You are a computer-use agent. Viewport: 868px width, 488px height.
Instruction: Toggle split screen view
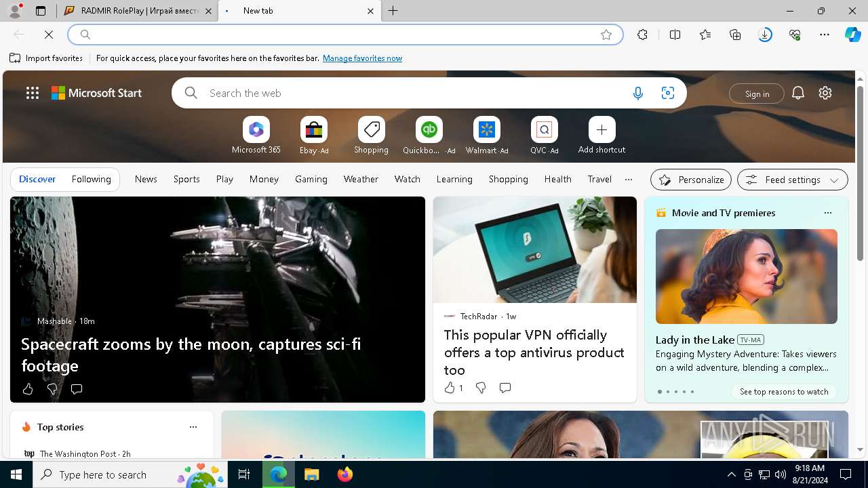click(675, 35)
